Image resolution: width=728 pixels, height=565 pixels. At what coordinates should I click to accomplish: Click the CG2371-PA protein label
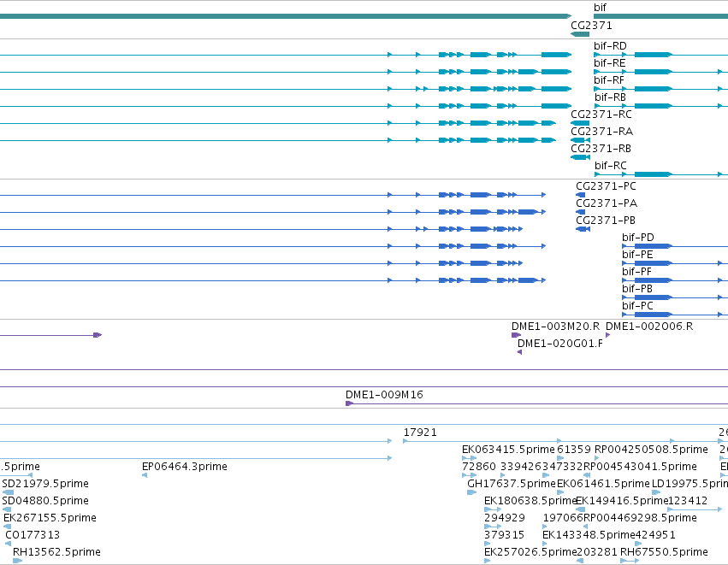pyautogui.click(x=607, y=203)
